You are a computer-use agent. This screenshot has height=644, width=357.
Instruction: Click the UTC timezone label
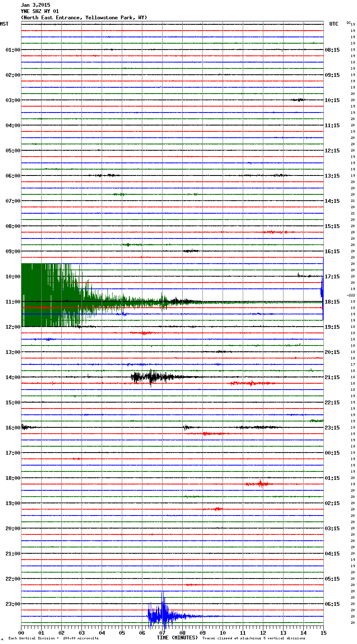click(334, 24)
